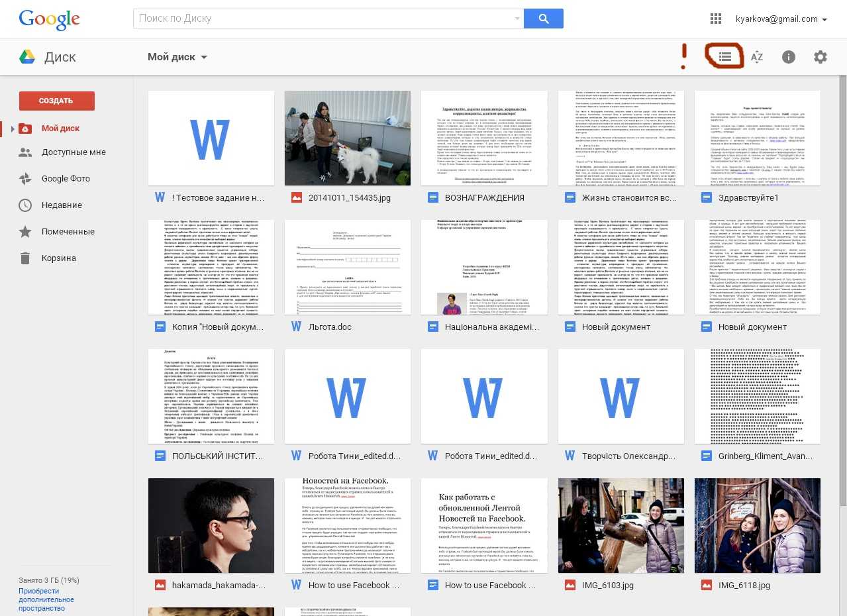Show file details info panel

click(x=788, y=57)
